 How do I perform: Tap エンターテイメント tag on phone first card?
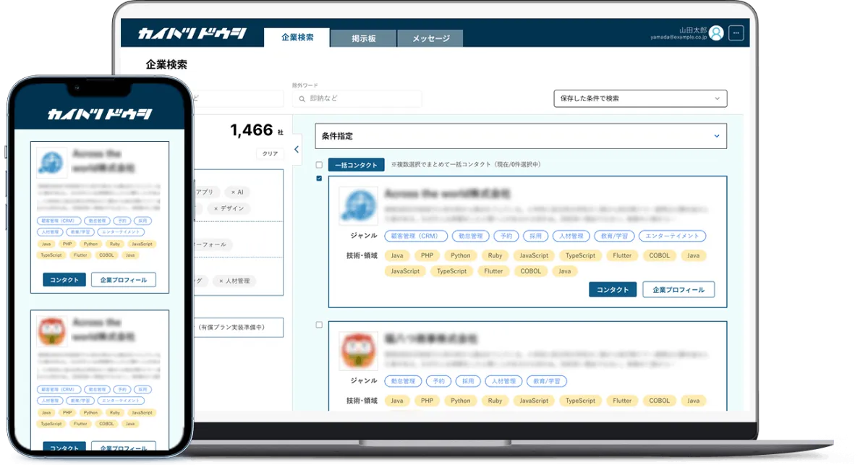(x=122, y=232)
